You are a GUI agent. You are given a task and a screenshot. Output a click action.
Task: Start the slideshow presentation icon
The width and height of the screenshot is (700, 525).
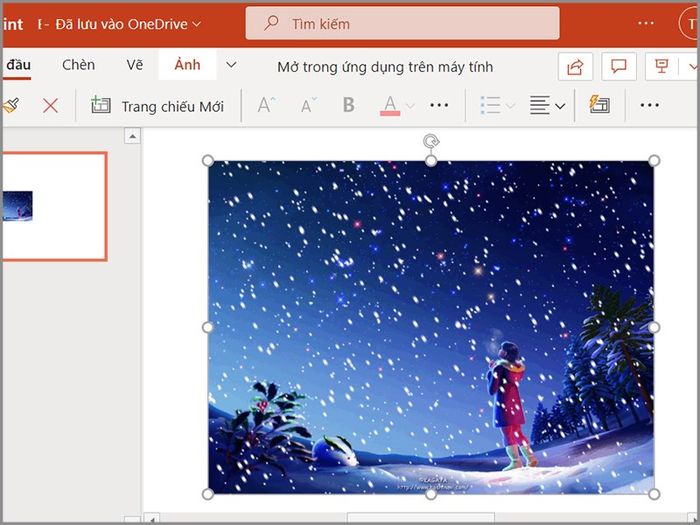661,67
